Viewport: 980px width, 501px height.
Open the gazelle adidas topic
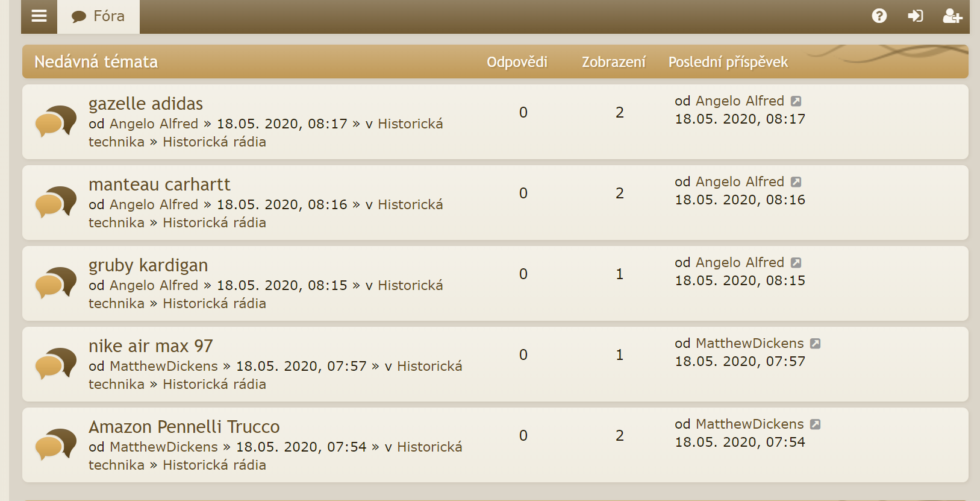[x=145, y=104]
